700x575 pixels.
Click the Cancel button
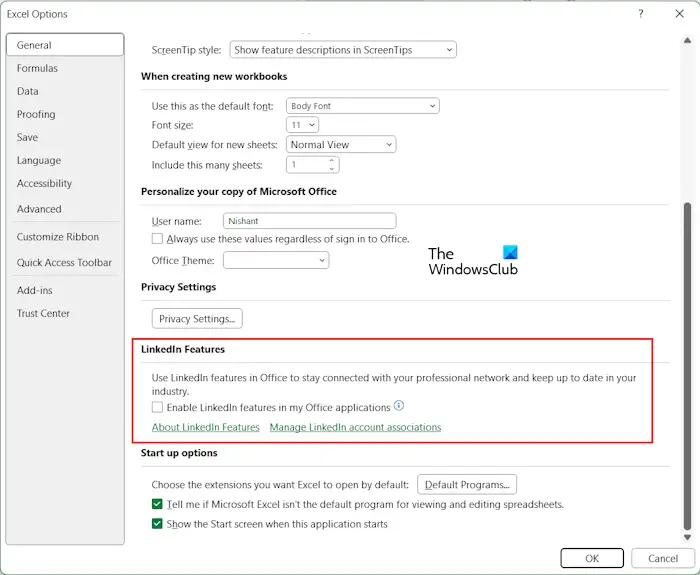(663, 558)
